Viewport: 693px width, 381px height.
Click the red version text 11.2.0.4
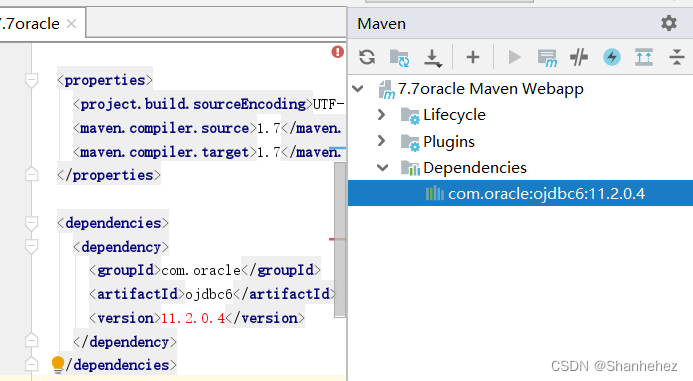tap(193, 318)
